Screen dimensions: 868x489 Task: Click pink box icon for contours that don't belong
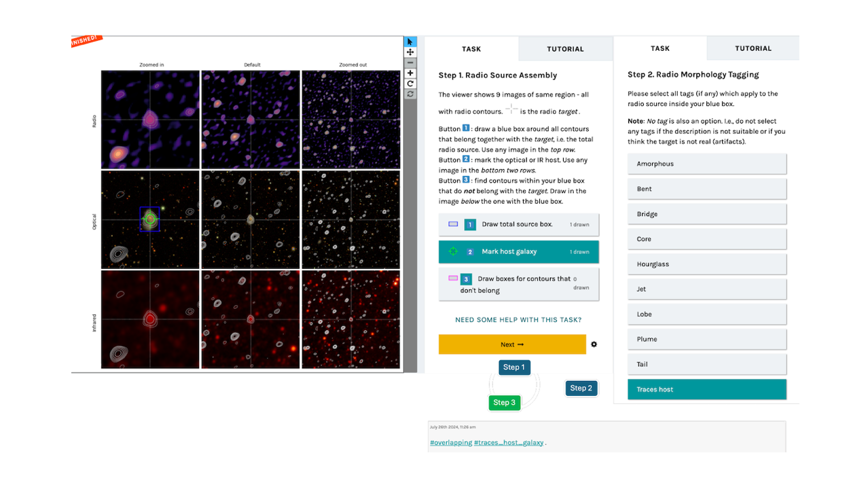(x=453, y=278)
